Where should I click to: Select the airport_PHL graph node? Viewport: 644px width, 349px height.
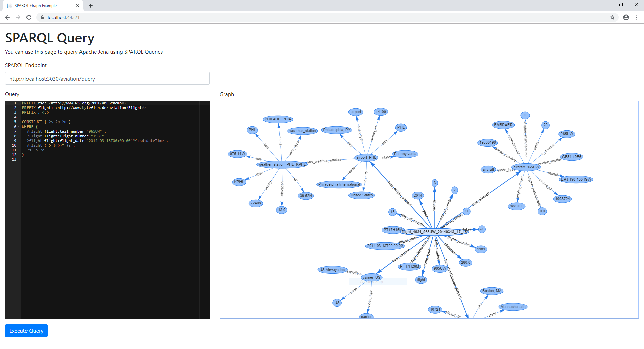(366, 158)
